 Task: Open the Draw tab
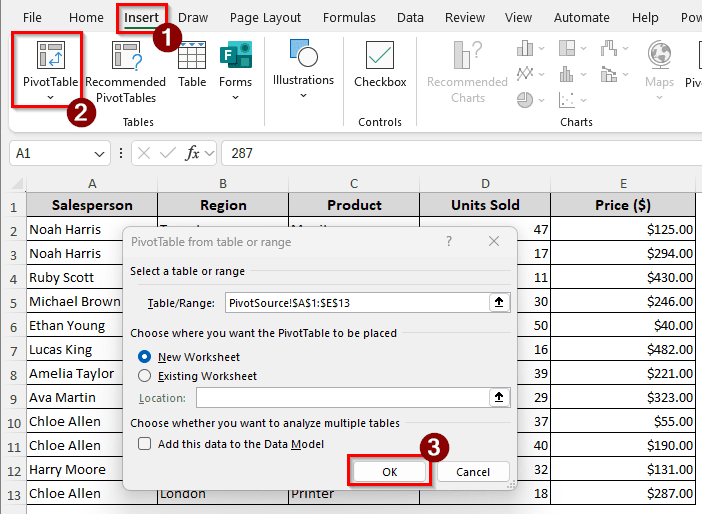point(193,17)
